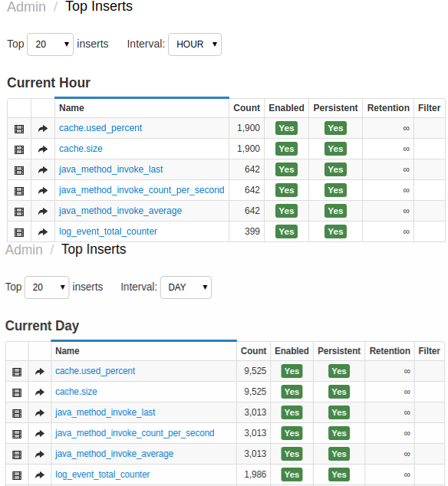Click the share arrow beside cache.size in Current Hour
Screen dimensions: 448x486
point(43,149)
